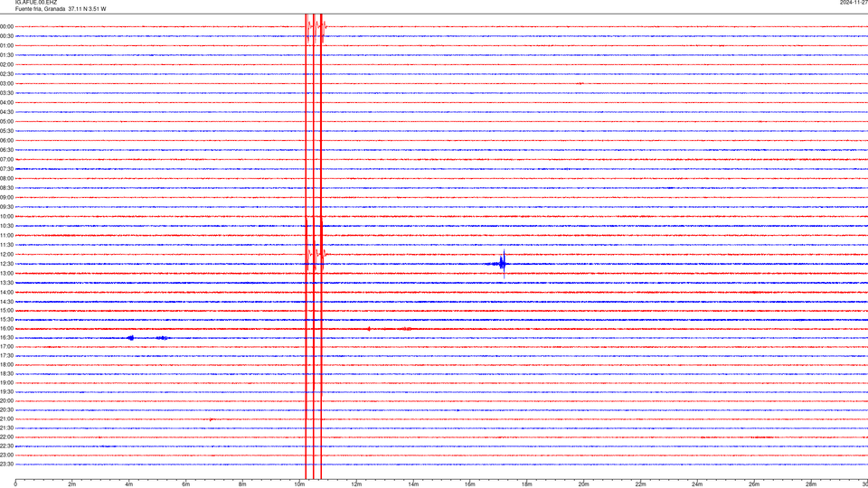
Task: Click the 6m tick on the time axis
Action: coord(186,484)
